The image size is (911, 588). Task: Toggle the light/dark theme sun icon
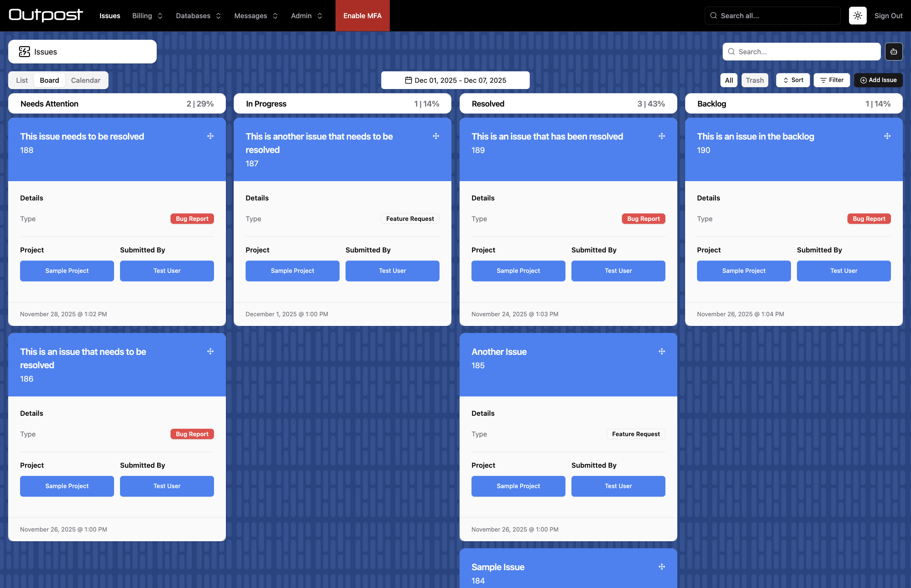857,16
